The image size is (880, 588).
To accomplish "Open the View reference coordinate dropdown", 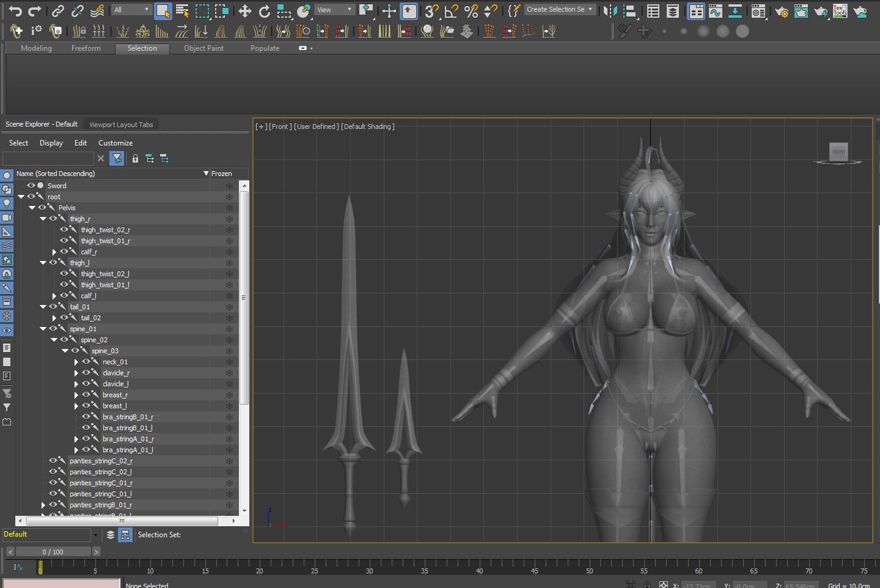I will (335, 10).
